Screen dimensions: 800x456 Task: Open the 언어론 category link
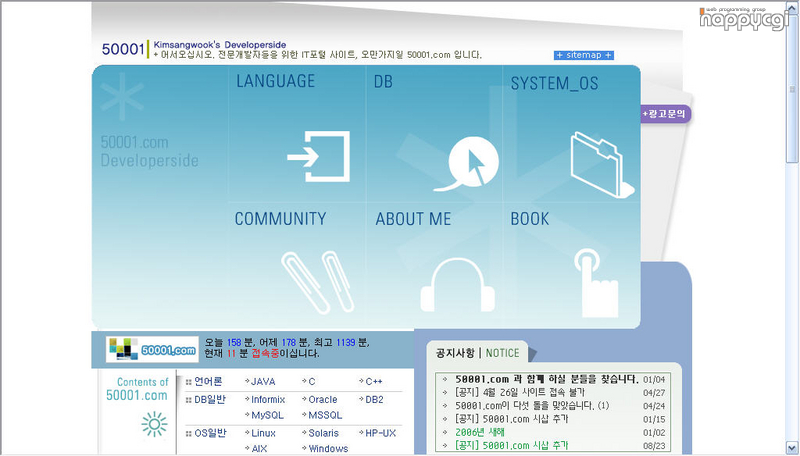[x=208, y=382]
